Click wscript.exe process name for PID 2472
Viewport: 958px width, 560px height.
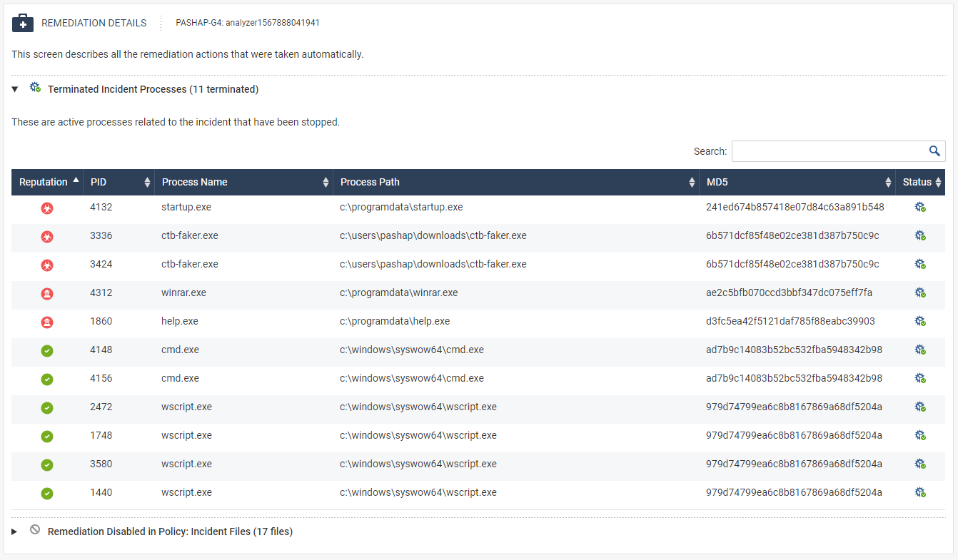[x=186, y=407]
